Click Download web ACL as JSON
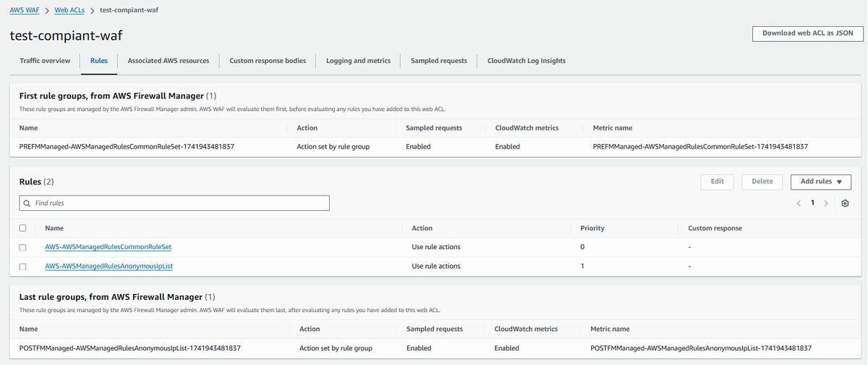868x365 pixels. click(x=807, y=33)
